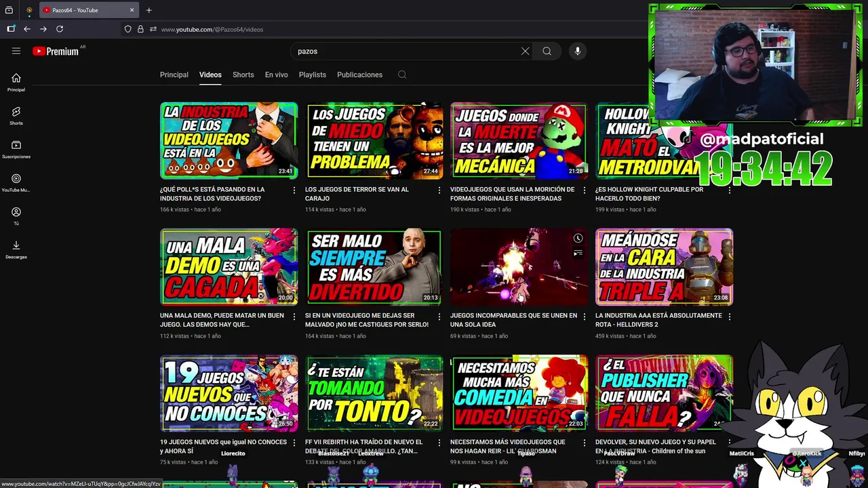Play the Necesitamos mucha más comedia thumbnail
The image size is (868, 488).
tap(519, 393)
